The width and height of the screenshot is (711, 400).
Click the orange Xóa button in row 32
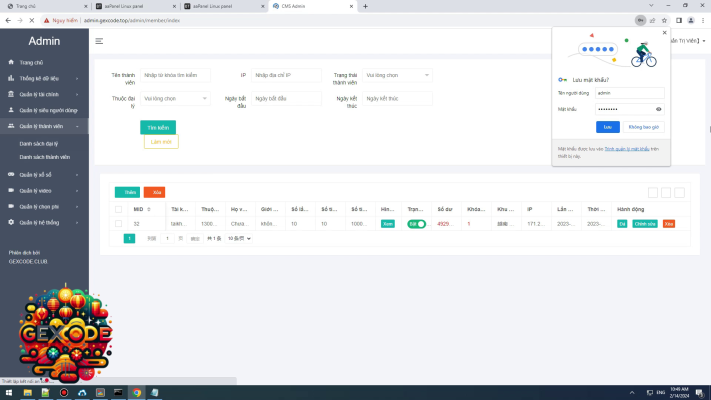coord(669,224)
